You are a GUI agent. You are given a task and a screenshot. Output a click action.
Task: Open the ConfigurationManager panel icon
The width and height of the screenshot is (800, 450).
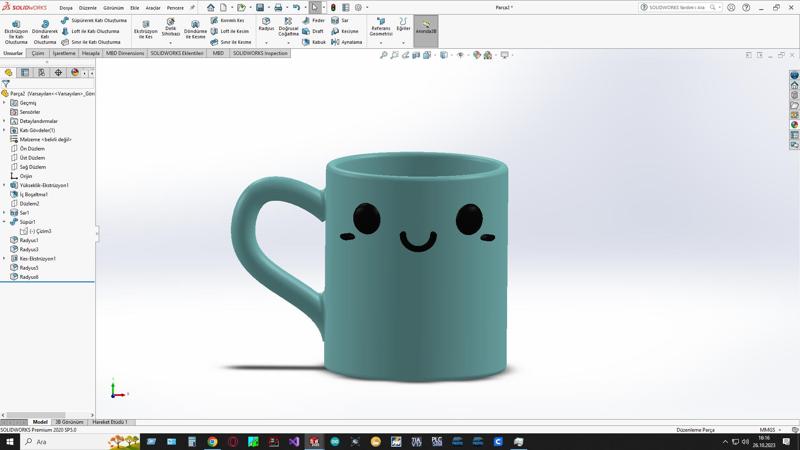[41, 73]
